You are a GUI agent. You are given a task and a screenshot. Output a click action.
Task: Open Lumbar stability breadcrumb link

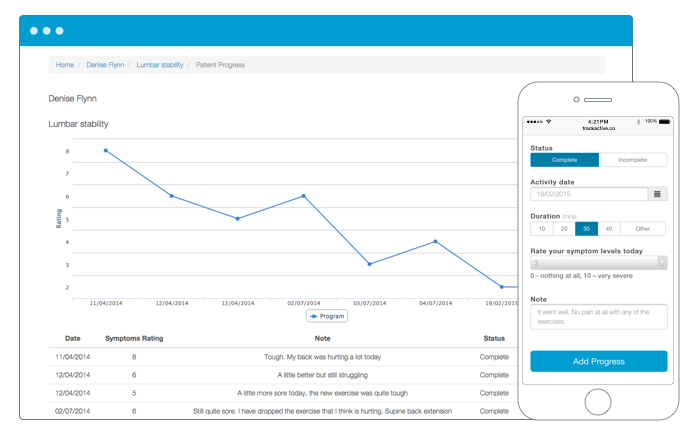(x=160, y=65)
